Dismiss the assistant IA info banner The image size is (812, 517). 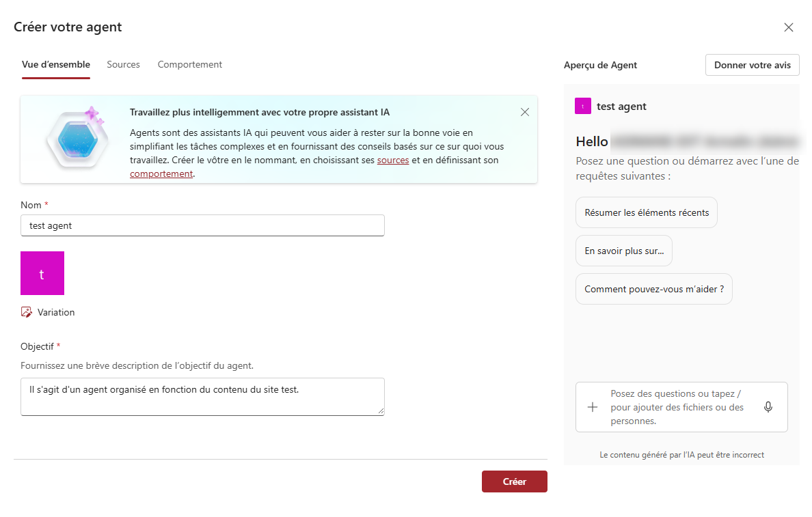pyautogui.click(x=525, y=112)
